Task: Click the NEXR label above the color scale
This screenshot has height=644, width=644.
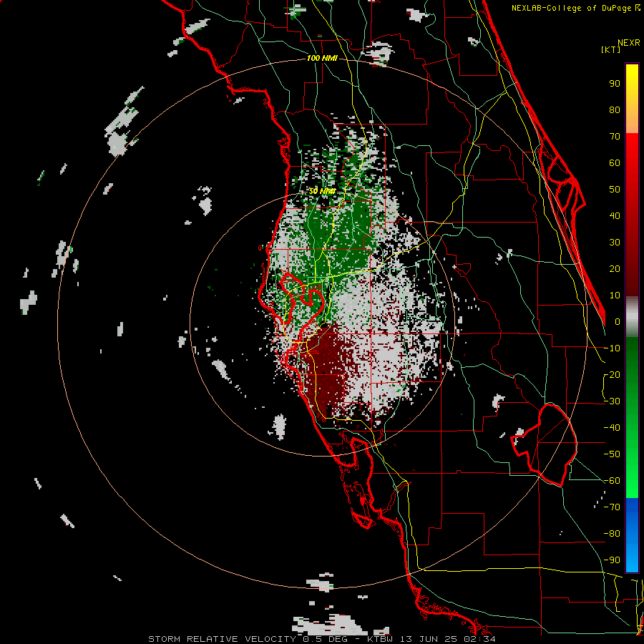Action: [x=628, y=43]
